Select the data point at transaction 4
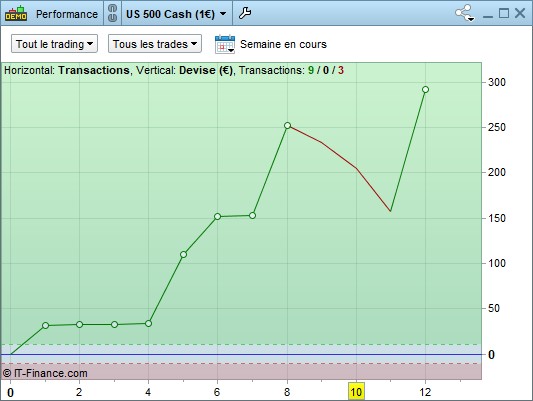The height and width of the screenshot is (401, 533). pyautogui.click(x=148, y=324)
